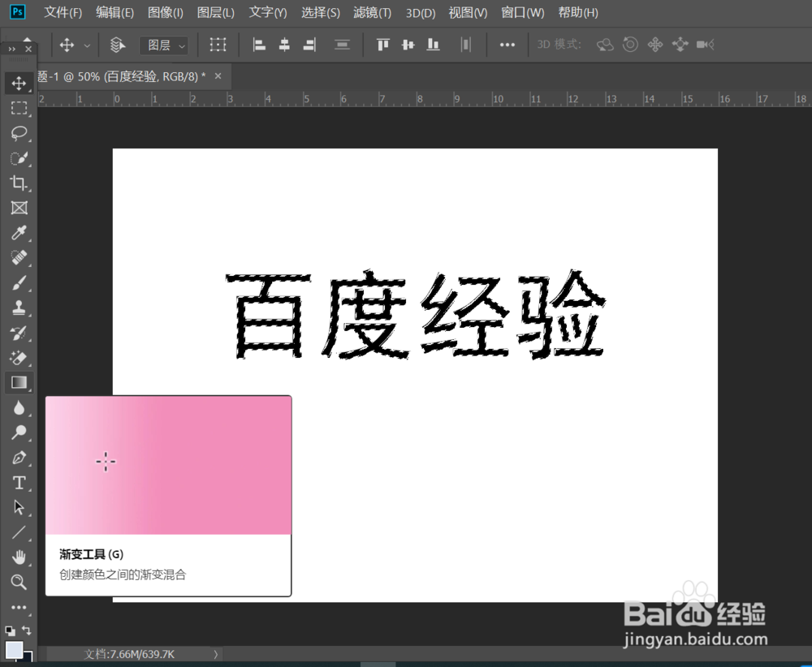Click the foreground color swatch

(x=14, y=650)
